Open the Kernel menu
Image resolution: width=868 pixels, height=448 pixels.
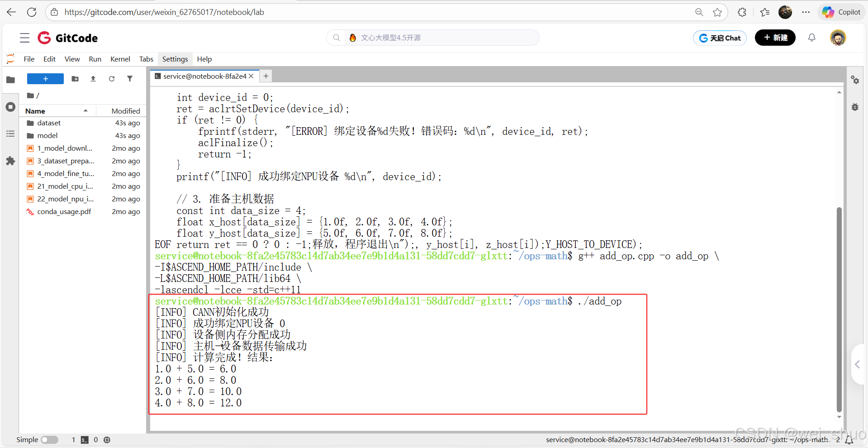[x=120, y=59]
